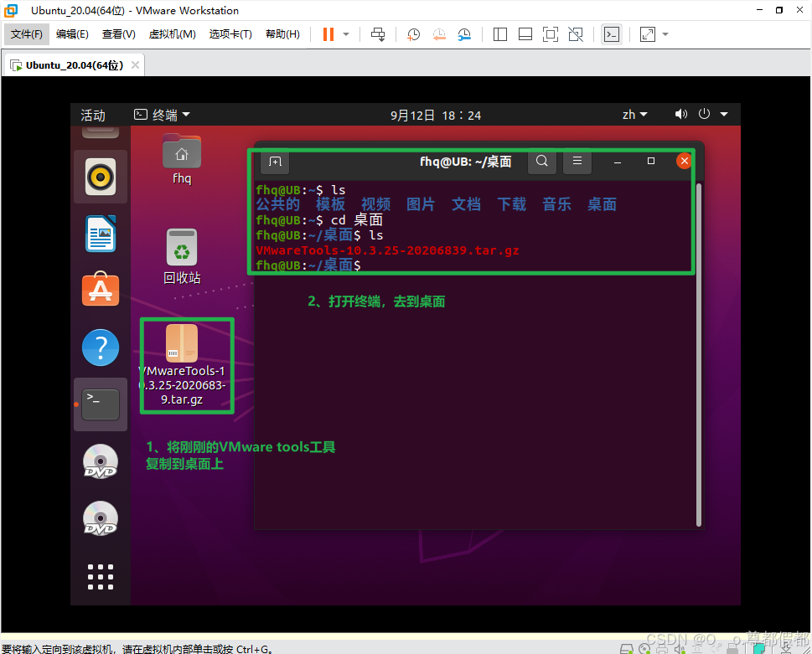Click the 下载 directory name in terminal
Screen dimensions: 812x654
coord(512,204)
